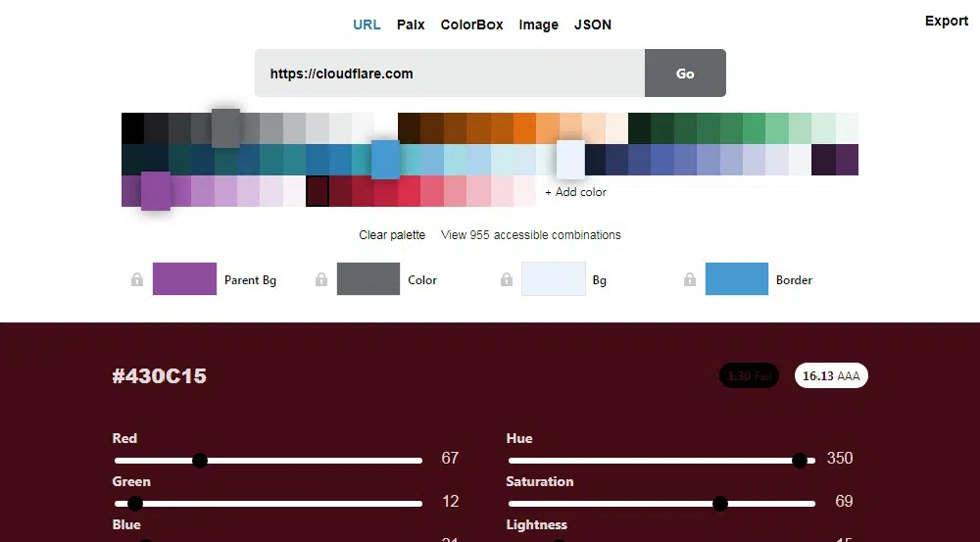Viewport: 980px width, 542px height.
Task: Open the JSON tab
Action: (593, 25)
